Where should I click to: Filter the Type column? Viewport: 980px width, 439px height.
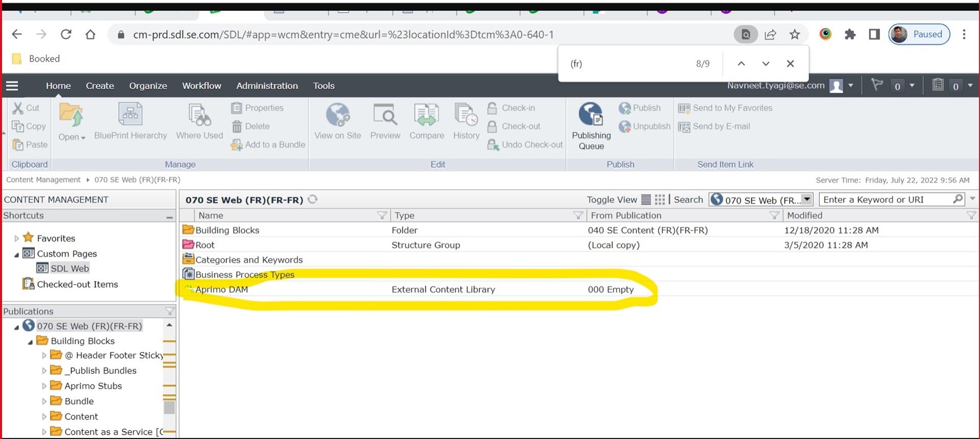point(578,216)
